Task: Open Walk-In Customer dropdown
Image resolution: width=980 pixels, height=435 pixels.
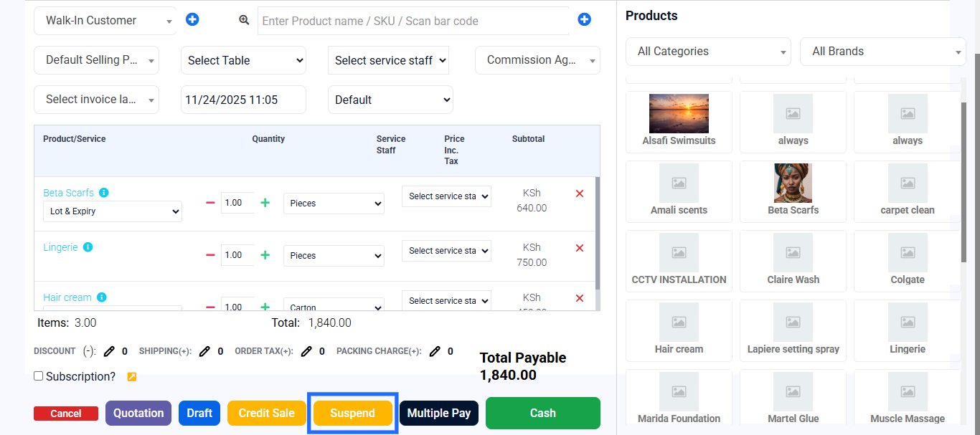Action: point(105,21)
